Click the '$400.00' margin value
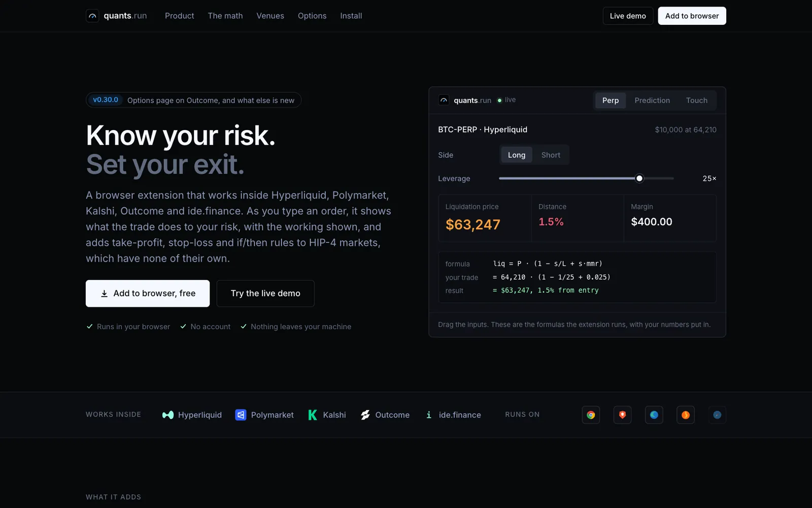Image resolution: width=812 pixels, height=508 pixels. [652, 221]
